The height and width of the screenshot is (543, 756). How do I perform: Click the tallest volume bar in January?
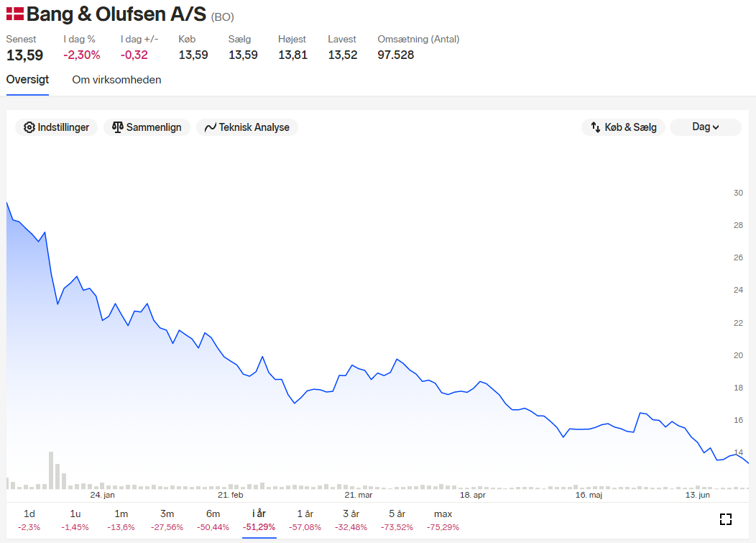(51, 470)
